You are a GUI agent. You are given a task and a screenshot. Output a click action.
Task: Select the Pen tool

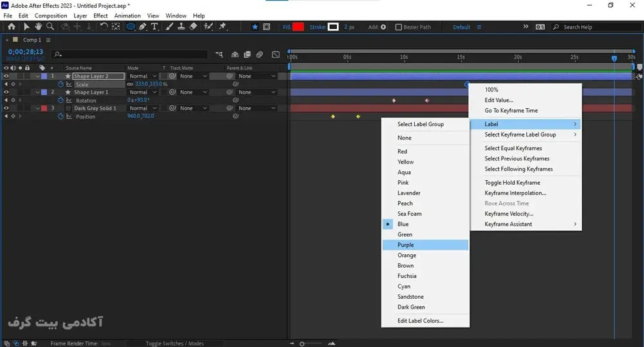click(x=142, y=26)
